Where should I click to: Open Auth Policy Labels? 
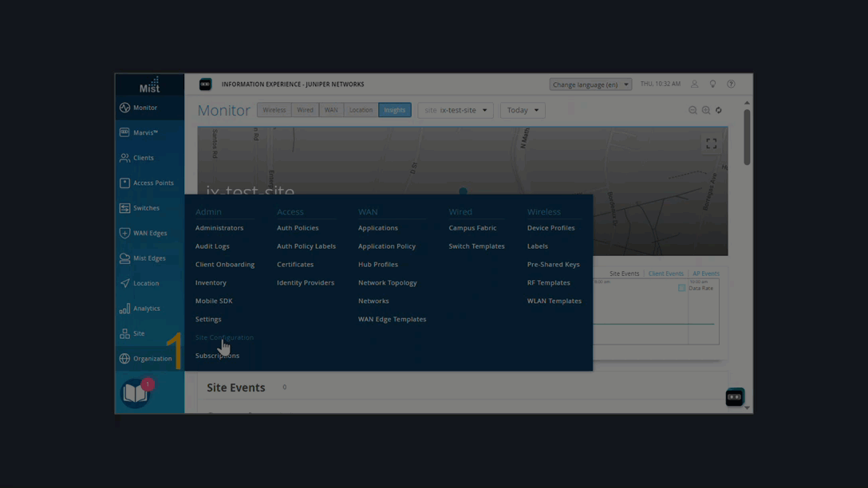[306, 246]
